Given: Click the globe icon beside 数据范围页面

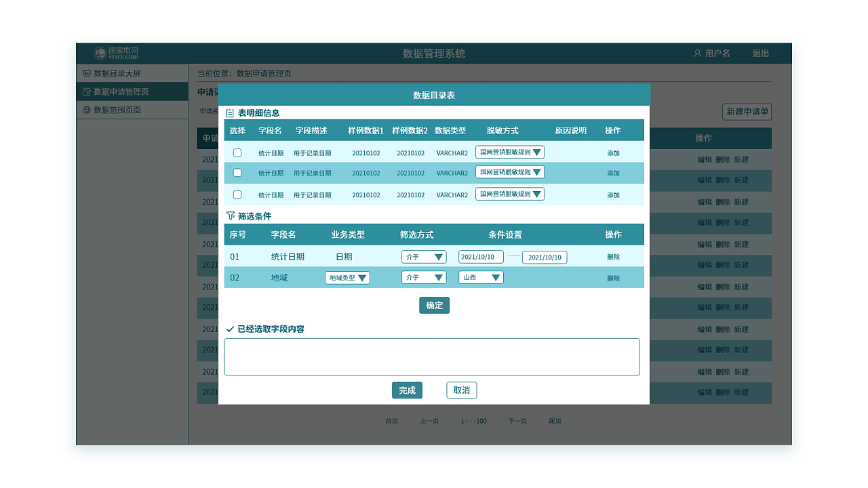Looking at the screenshot, I should click(86, 110).
